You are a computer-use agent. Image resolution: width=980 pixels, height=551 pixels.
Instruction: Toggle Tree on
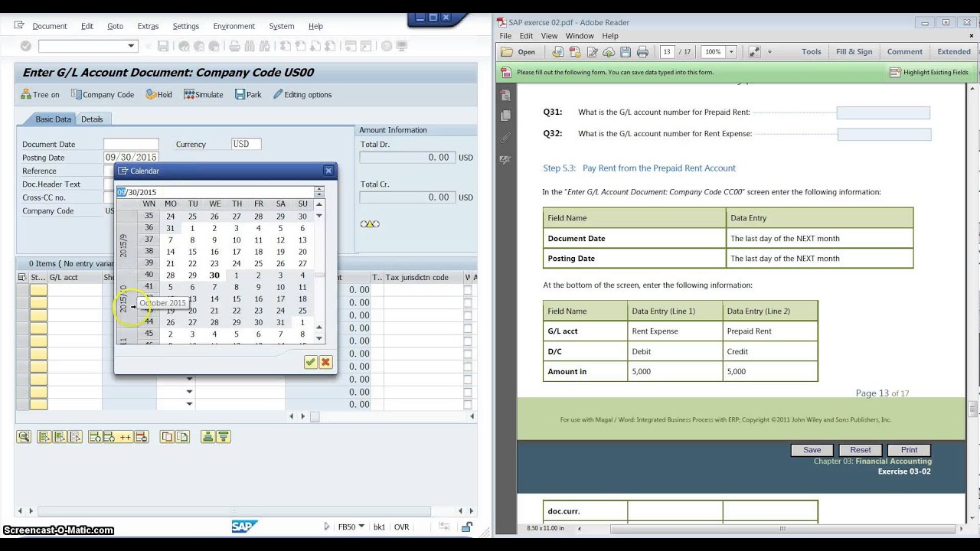tap(40, 95)
